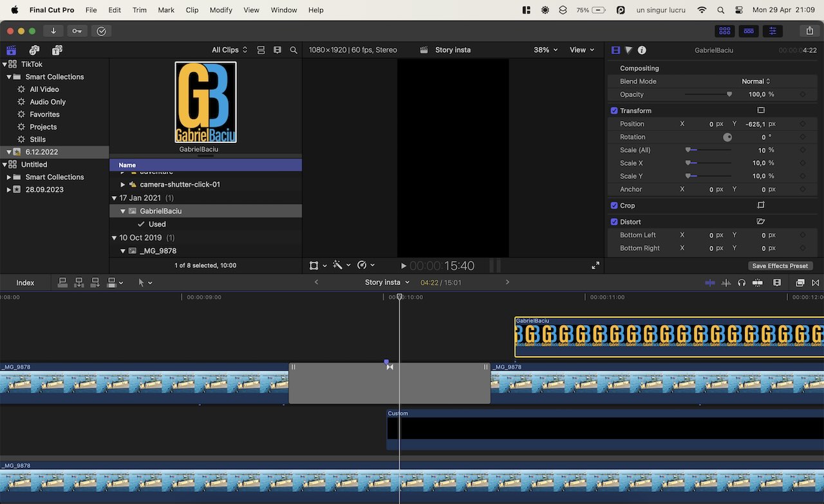Screen dimensions: 824x504
Task: Click the Save Effects Preset button
Action: [x=780, y=266]
